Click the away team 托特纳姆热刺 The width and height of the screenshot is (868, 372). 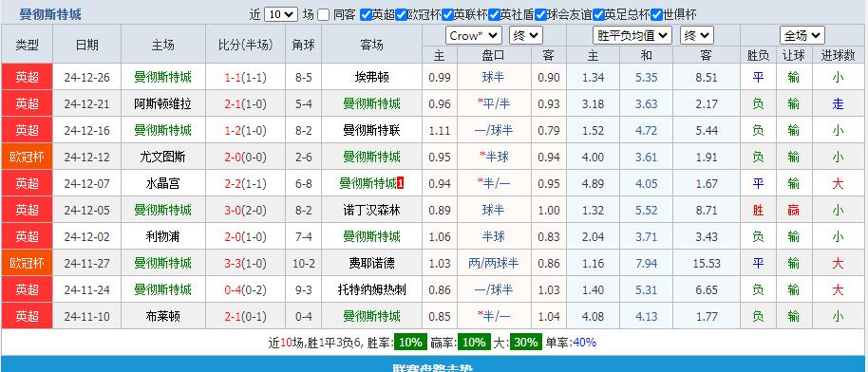coord(371,290)
